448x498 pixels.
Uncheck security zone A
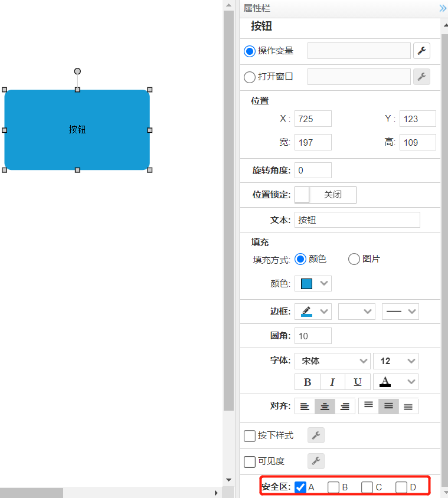point(300,487)
